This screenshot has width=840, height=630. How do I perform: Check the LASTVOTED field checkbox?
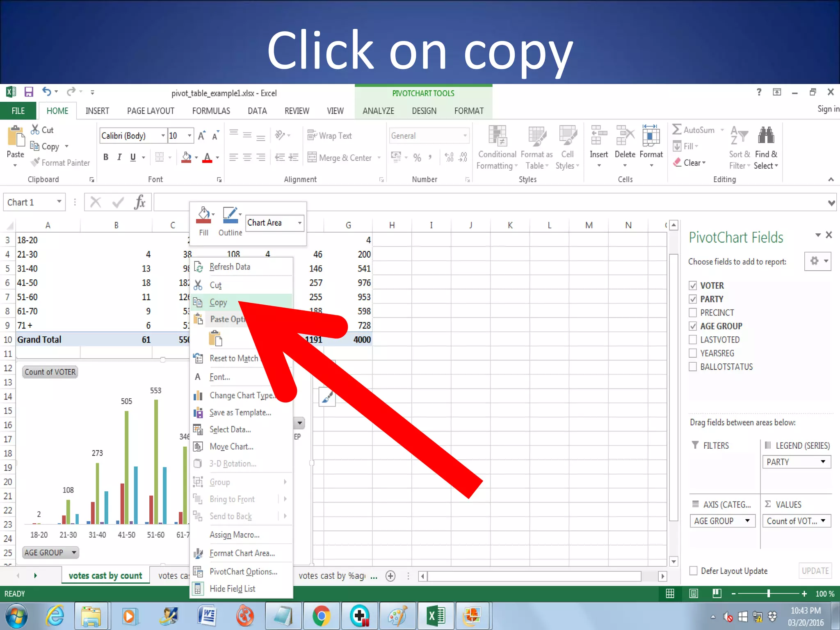pyautogui.click(x=693, y=340)
